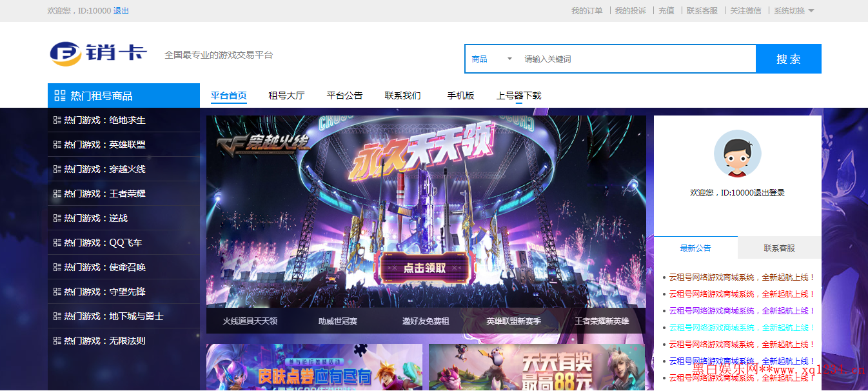Open the 热门游戏：守望先锋 category

click(124, 292)
